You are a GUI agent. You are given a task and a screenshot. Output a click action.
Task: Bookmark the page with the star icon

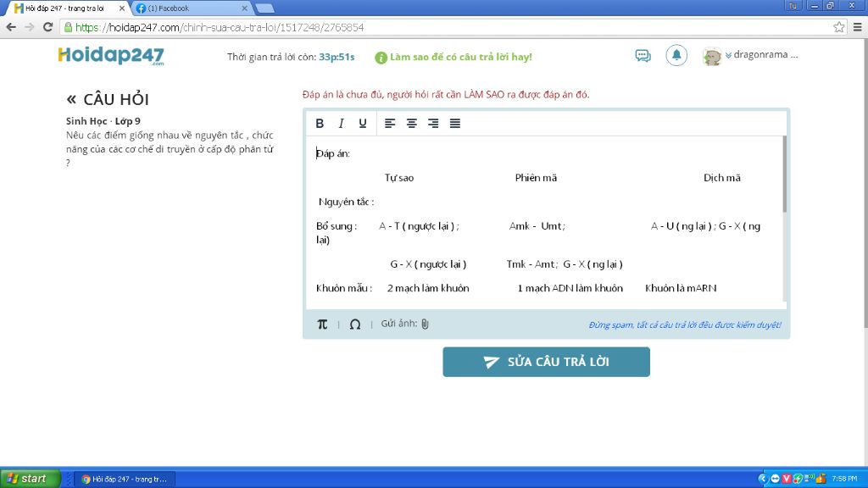click(x=839, y=27)
